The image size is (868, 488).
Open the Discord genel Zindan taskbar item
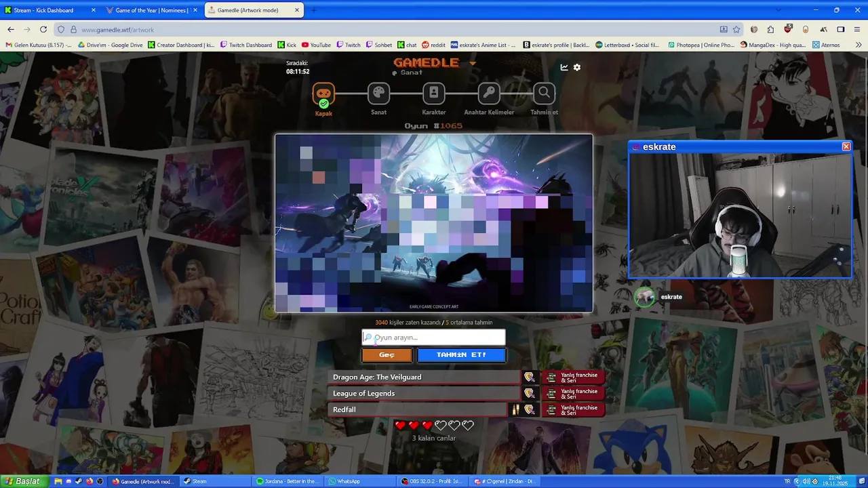(x=506, y=481)
